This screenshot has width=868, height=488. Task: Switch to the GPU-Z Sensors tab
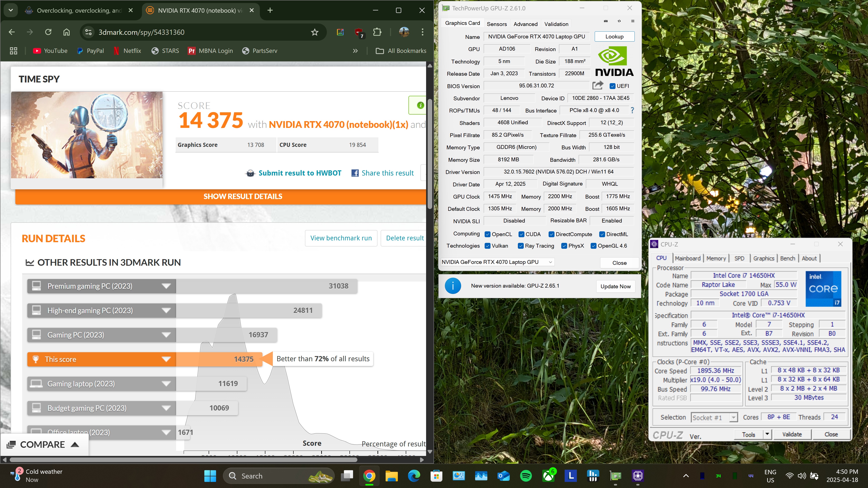(x=497, y=24)
